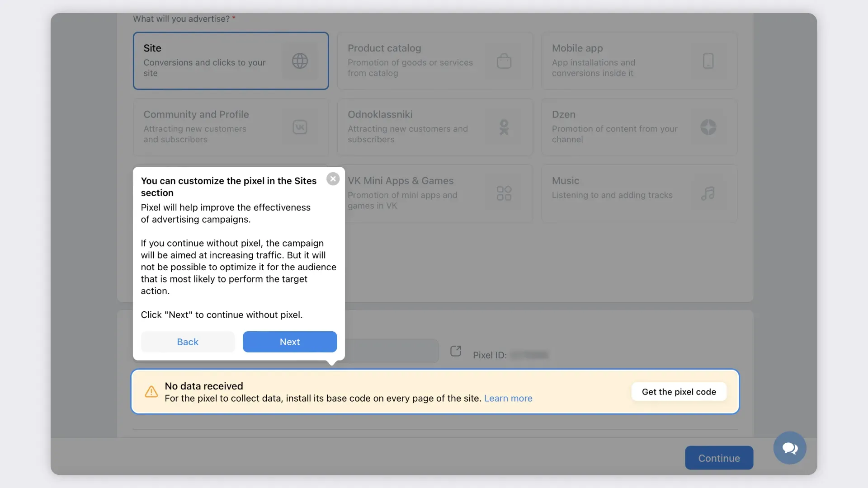The height and width of the screenshot is (488, 868).
Task: Close the pixel tooltip popup
Action: tap(333, 179)
